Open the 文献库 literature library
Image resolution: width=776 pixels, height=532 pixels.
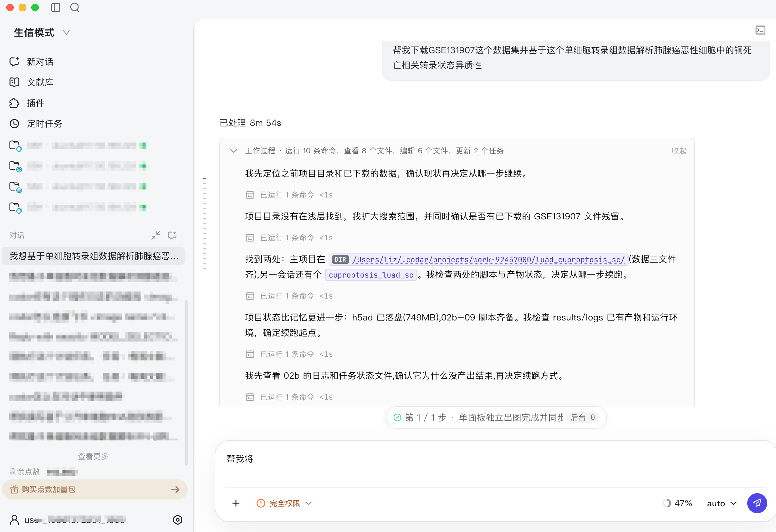[x=31, y=82]
